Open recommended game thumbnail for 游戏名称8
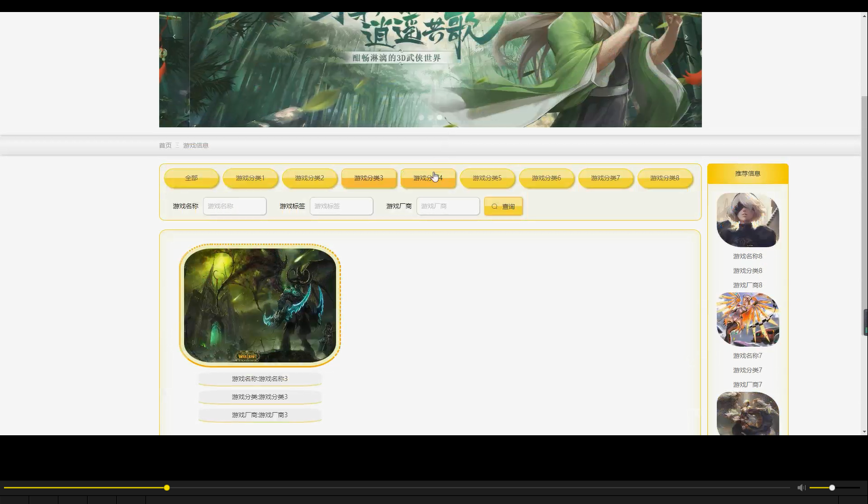 coord(748,220)
